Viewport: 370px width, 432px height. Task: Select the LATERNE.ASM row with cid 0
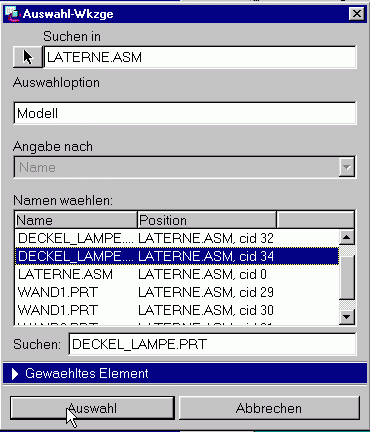tap(177, 274)
